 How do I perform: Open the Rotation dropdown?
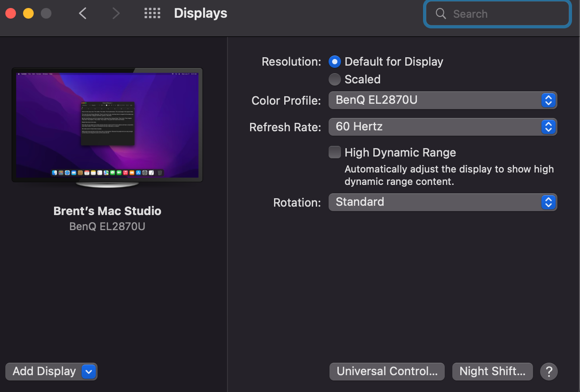pos(443,202)
